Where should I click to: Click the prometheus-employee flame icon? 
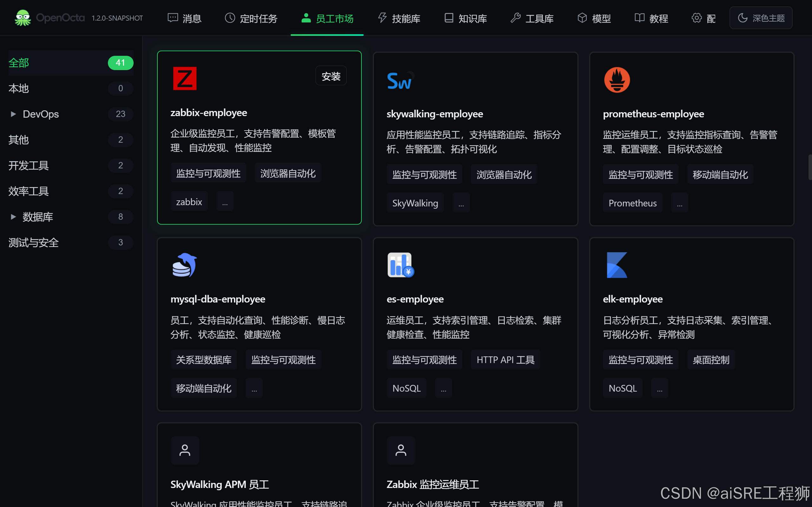click(x=617, y=80)
